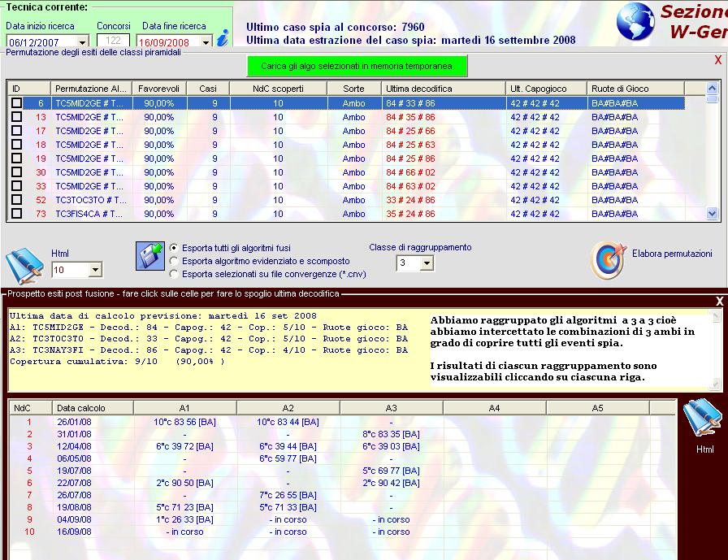
Task: Click Ambo cell in row ID 19
Action: 353,158
